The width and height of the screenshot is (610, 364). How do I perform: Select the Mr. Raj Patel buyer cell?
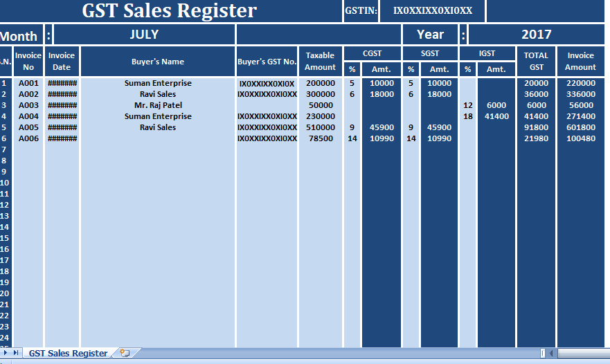tap(158, 105)
